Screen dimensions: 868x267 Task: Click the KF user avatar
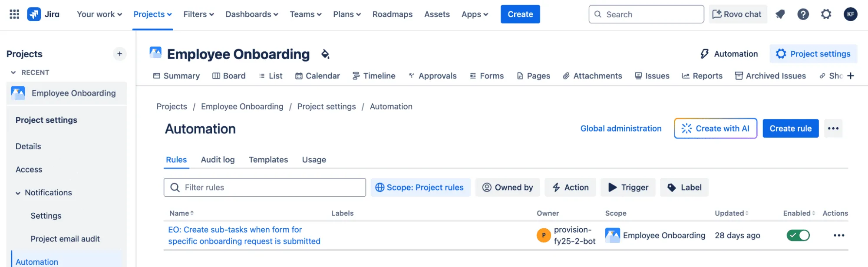[x=850, y=14]
